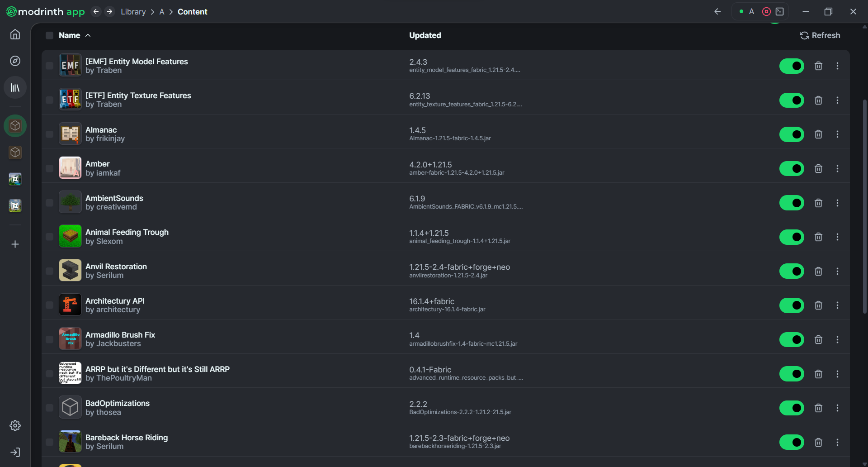Open the Architectury API mod link
This screenshot has width=868, height=467.
115,301
